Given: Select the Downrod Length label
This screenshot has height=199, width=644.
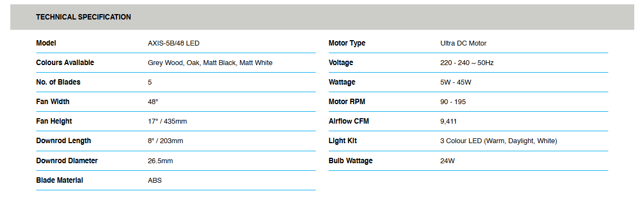Looking at the screenshot, I should click(64, 141).
